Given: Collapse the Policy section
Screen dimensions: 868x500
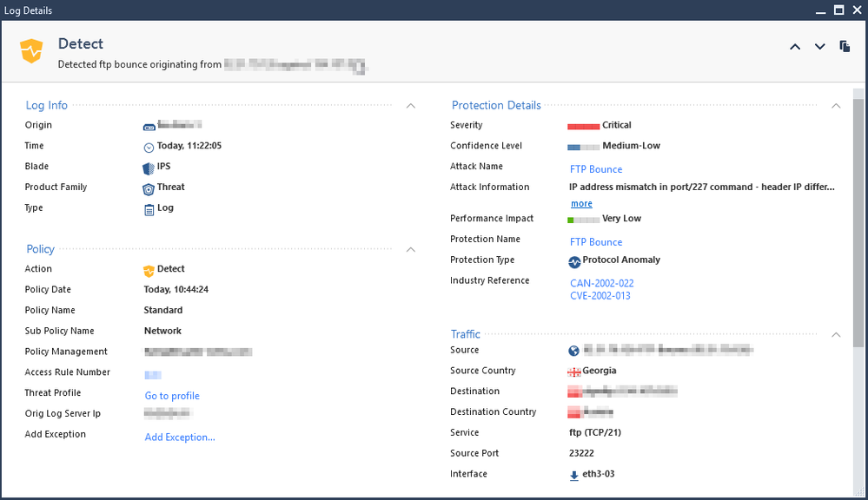Looking at the screenshot, I should pos(411,250).
